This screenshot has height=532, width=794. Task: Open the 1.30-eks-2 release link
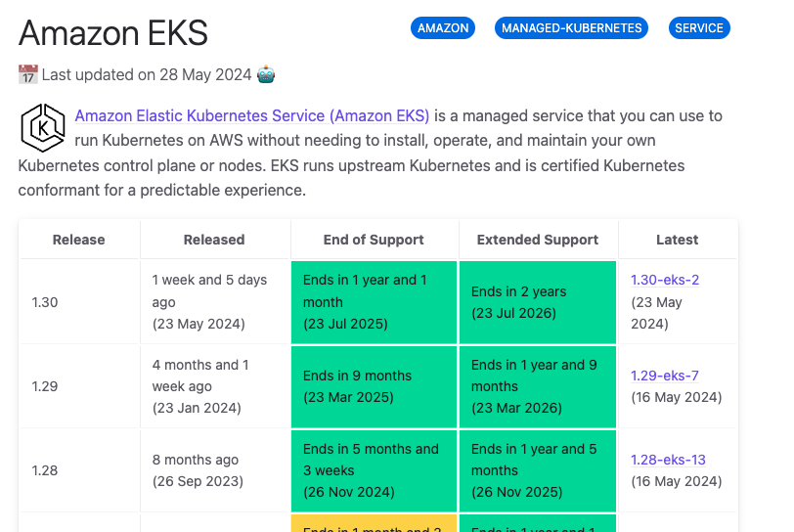tap(665, 280)
